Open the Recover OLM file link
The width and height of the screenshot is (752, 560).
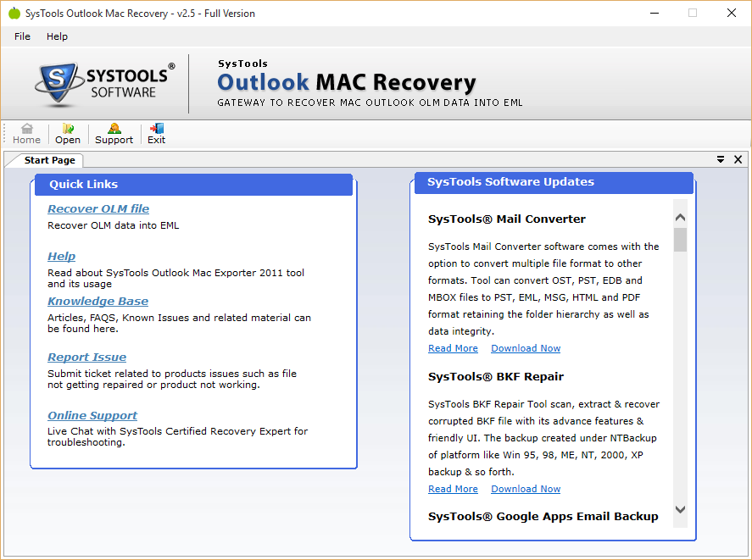pos(98,208)
